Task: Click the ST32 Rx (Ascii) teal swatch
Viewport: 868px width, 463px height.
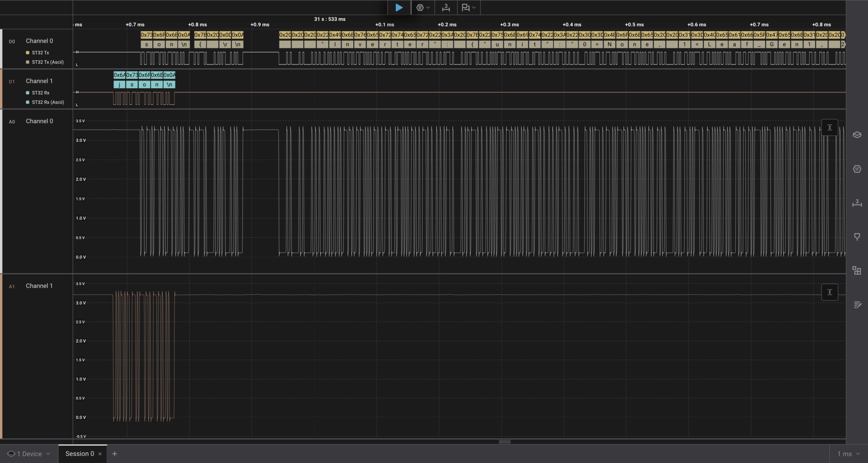Action: [x=28, y=102]
